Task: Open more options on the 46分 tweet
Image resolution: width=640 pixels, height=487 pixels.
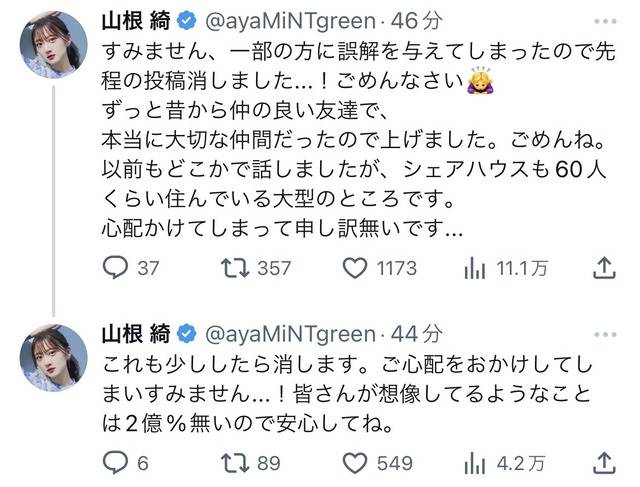Action: (x=605, y=22)
